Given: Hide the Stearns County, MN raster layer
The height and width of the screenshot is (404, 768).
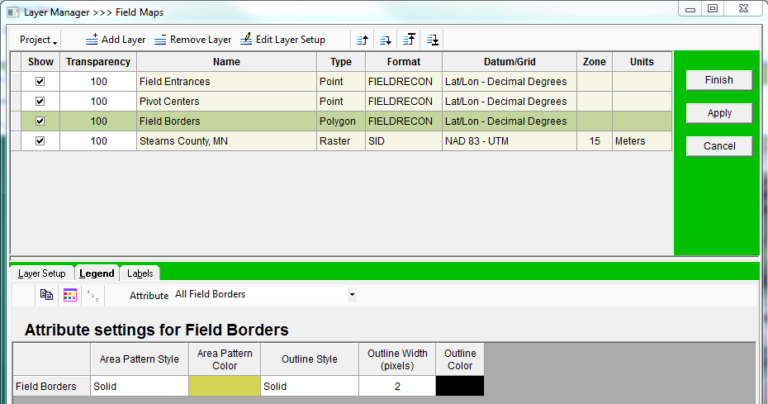Looking at the screenshot, I should pos(40,141).
